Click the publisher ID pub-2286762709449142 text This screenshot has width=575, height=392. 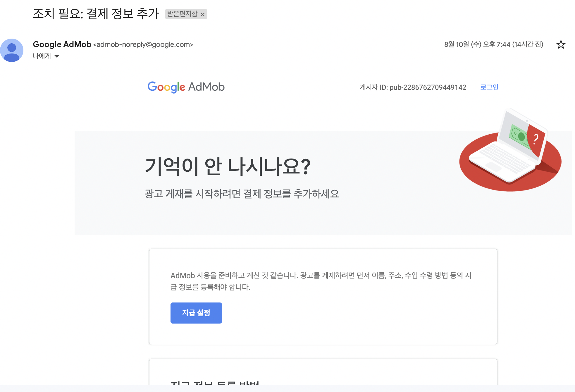[428, 87]
